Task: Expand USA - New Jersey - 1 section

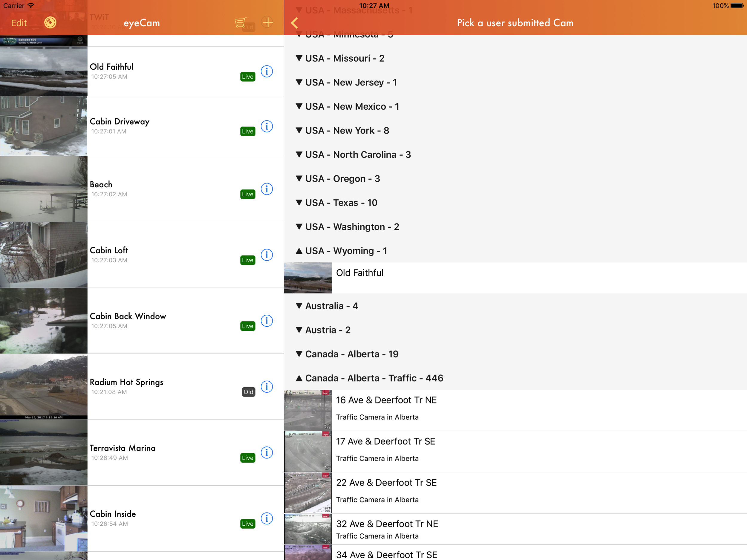Action: point(515,82)
